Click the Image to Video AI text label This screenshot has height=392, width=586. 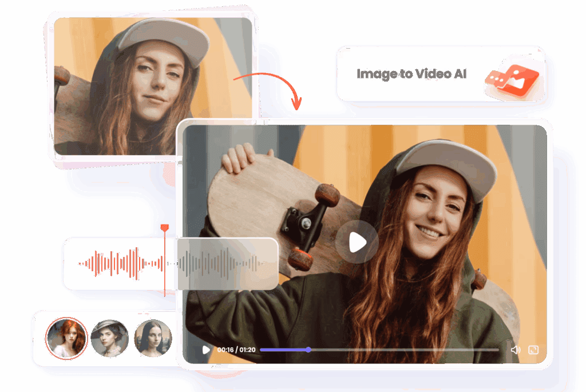coord(411,74)
